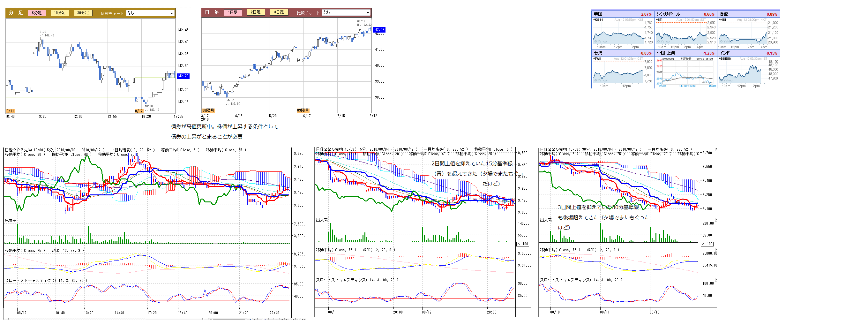Select the 1日足 daily interval
Screen dimensions: 868x325
click(x=233, y=12)
